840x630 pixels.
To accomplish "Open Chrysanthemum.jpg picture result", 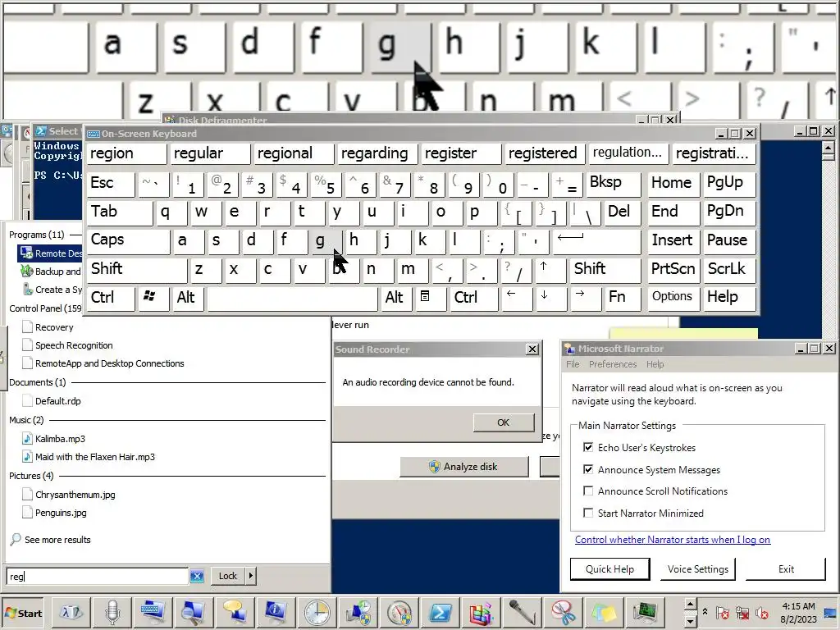I will tap(75, 495).
